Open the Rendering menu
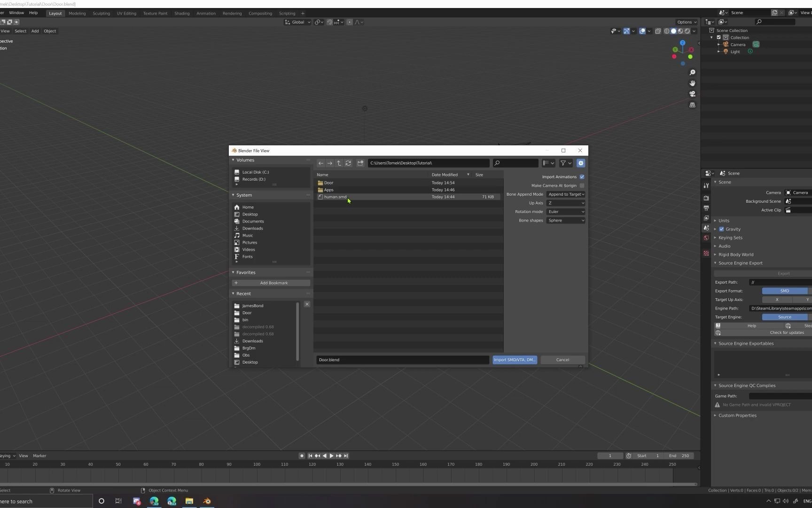The image size is (812, 508). tap(232, 13)
